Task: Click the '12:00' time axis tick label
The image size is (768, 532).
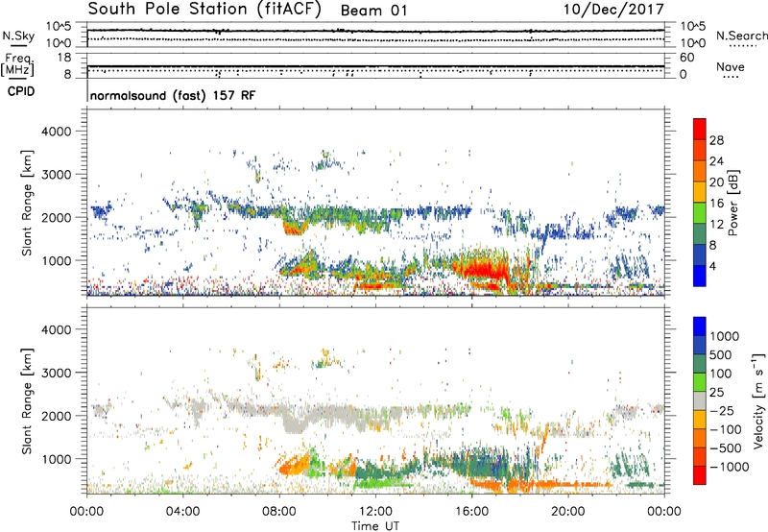Action: coord(375,512)
